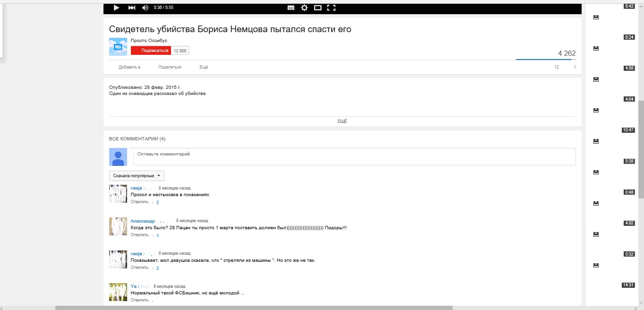Open Александр's avatar thumbnail
The width and height of the screenshot is (644, 310).
[118, 226]
